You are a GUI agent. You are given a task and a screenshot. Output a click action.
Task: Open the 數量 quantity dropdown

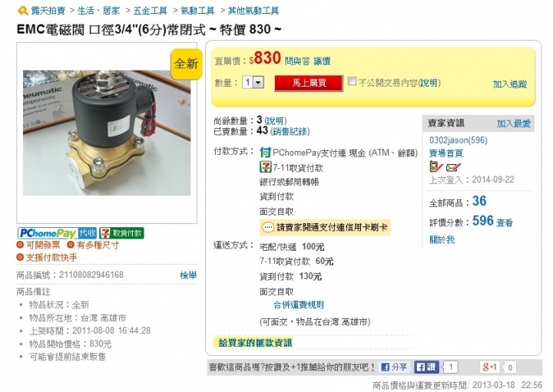tap(253, 83)
